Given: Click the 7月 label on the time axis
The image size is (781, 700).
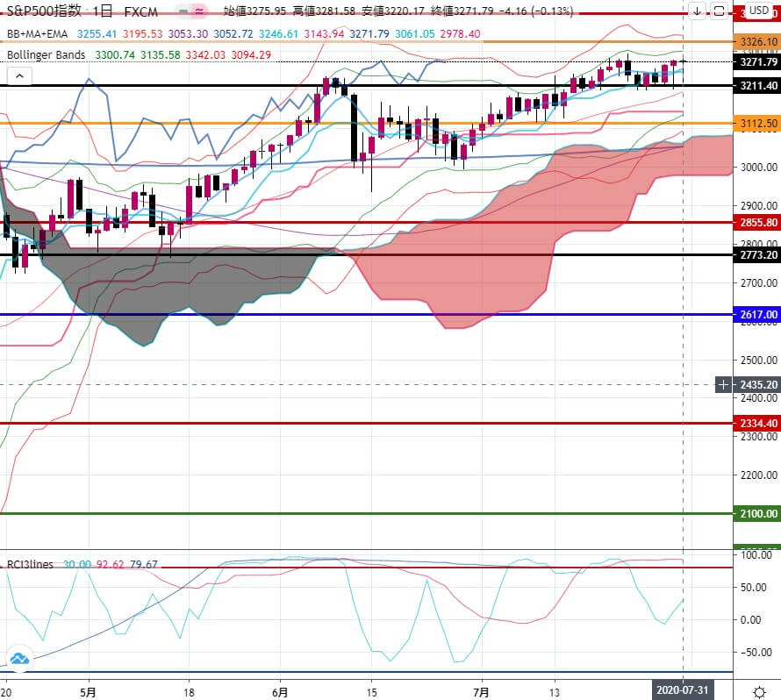Looking at the screenshot, I should click(x=481, y=692).
